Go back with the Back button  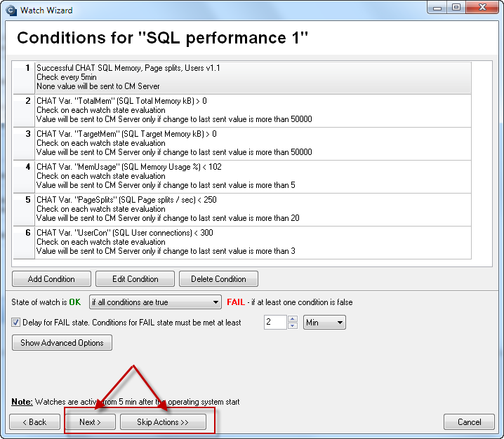(34, 421)
